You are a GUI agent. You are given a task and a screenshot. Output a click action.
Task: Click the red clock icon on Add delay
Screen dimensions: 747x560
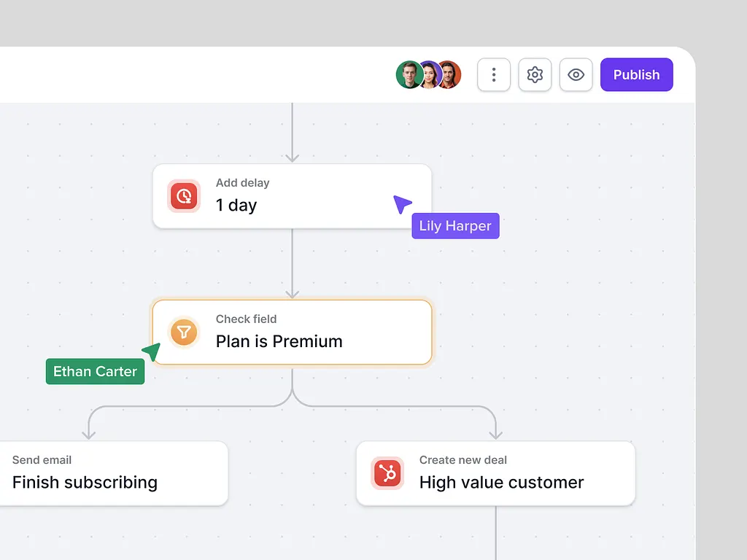coord(184,196)
